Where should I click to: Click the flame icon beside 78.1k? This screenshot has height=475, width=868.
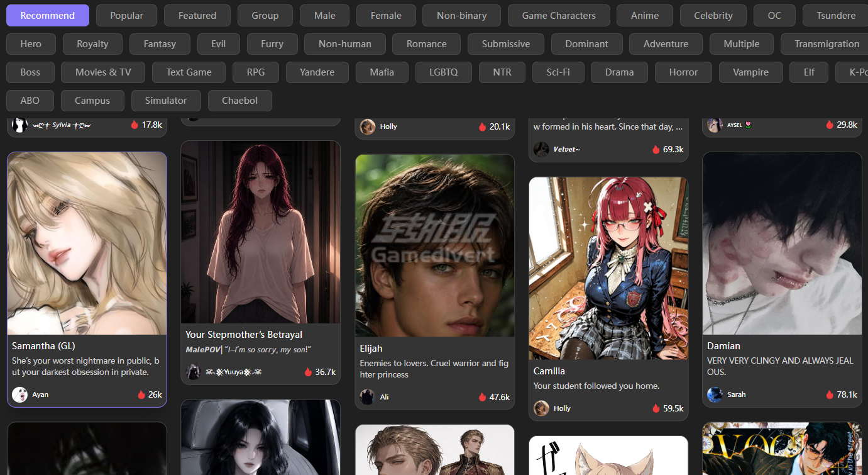point(830,394)
